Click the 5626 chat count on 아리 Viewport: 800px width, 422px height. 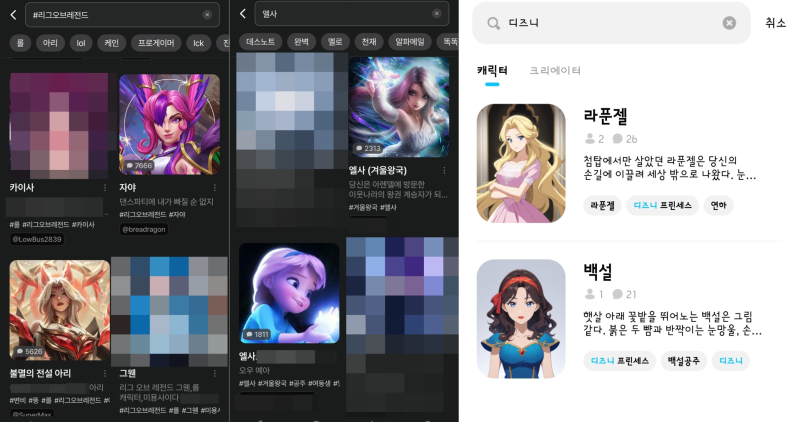tap(30, 351)
